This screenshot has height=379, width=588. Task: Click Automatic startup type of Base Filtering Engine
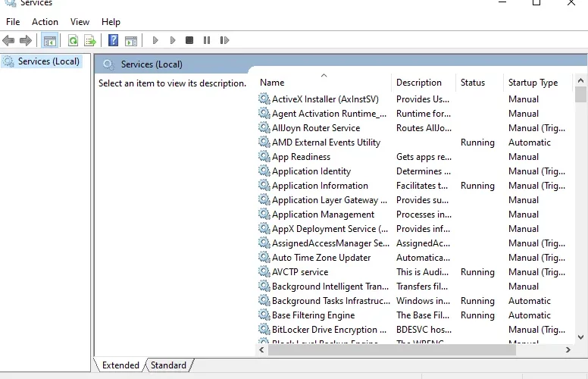(x=530, y=315)
